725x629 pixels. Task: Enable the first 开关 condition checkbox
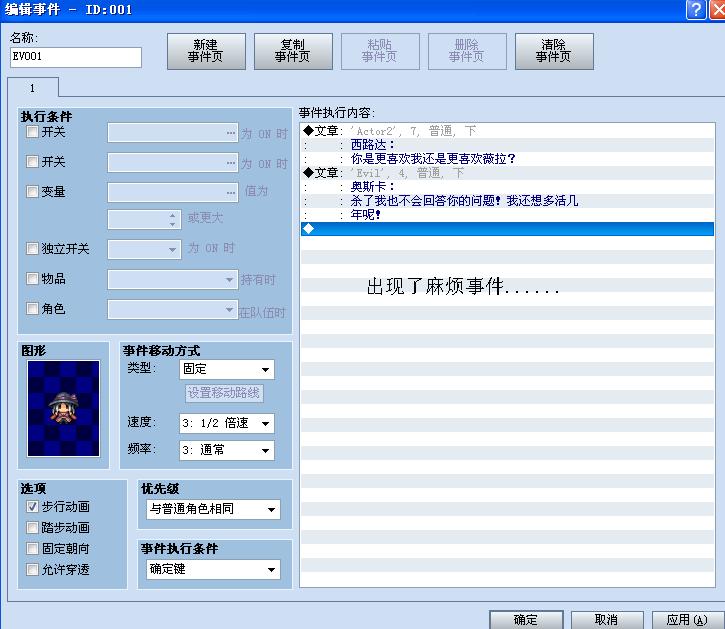coord(32,132)
